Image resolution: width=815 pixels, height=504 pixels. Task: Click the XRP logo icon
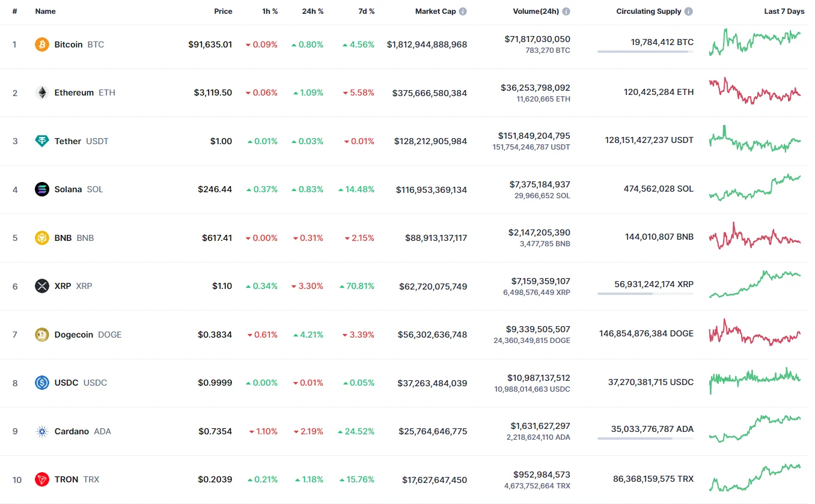(x=42, y=286)
